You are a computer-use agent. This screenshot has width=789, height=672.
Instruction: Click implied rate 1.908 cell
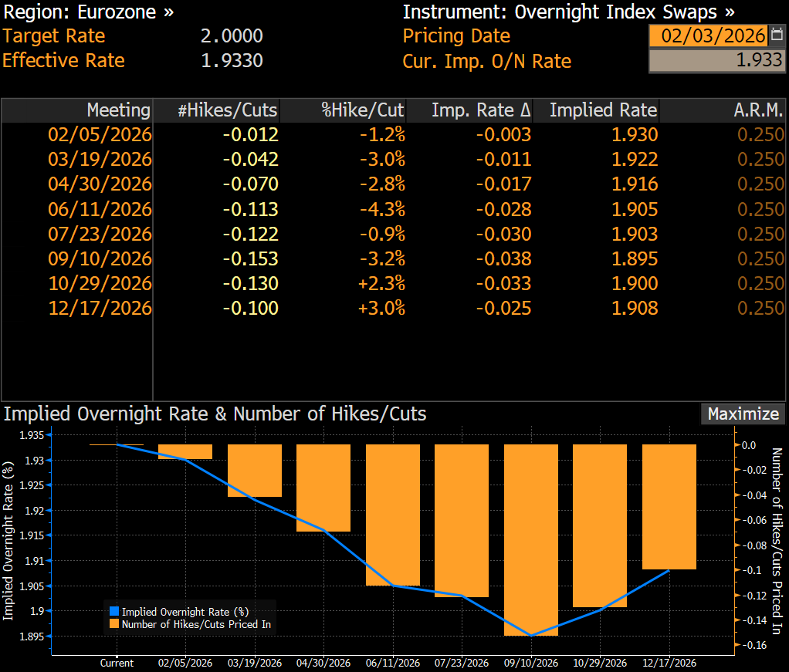coord(635,308)
